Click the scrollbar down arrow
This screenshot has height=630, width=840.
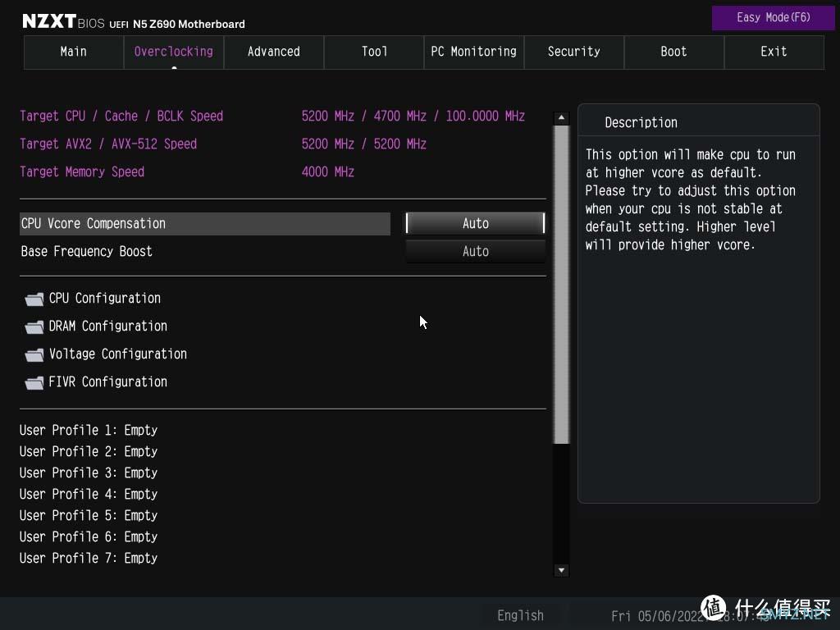(561, 570)
